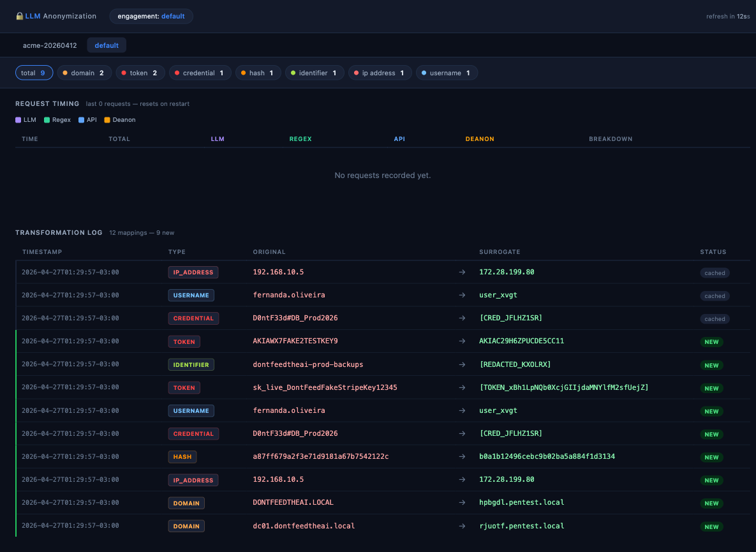Sort by the TIME column header
Viewport: 756px width, 552px height.
[30, 139]
